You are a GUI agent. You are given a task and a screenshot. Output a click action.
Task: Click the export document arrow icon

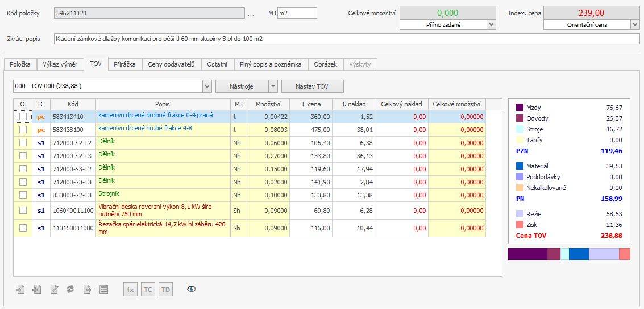(x=87, y=289)
